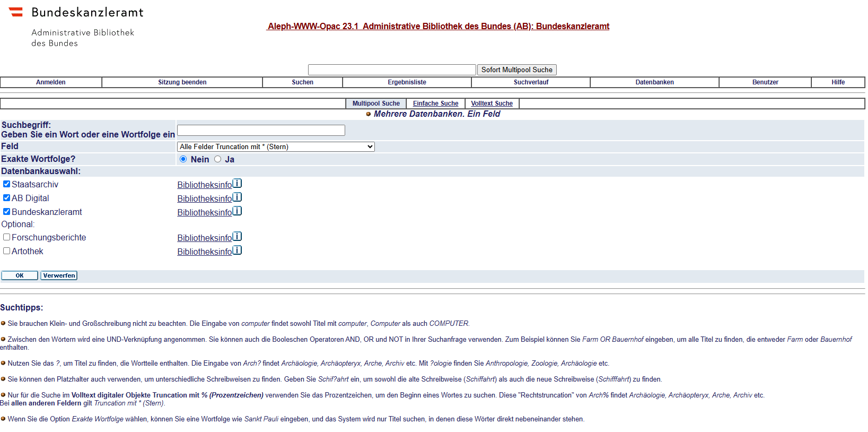Enable the Forschungsberichte checkbox
The height and width of the screenshot is (432, 868).
pos(7,237)
